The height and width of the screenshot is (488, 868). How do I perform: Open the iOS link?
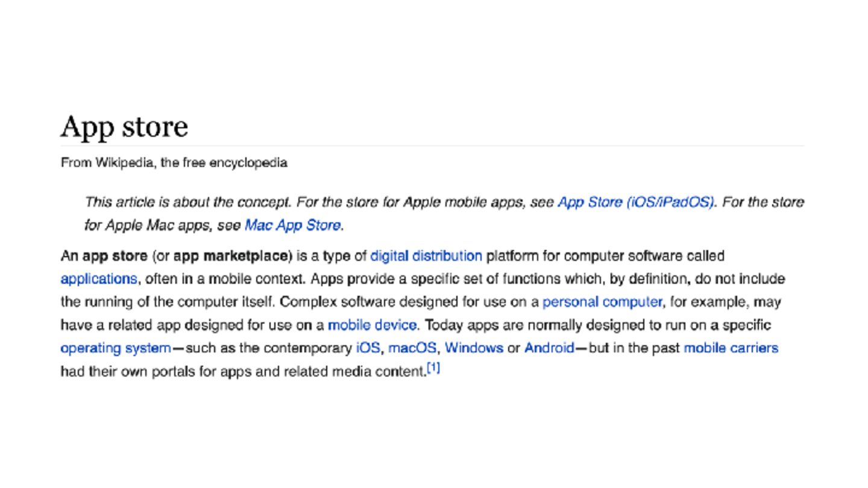(368, 348)
